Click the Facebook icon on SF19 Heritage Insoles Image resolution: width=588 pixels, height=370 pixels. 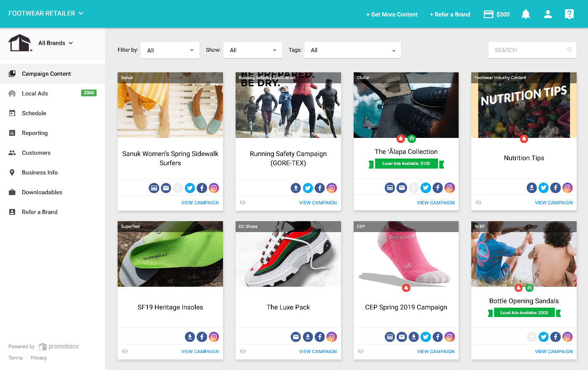(x=202, y=337)
